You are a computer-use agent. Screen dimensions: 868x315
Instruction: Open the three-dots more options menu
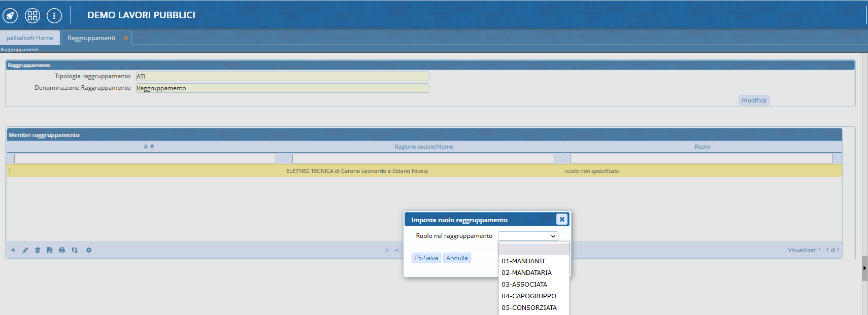point(54,16)
